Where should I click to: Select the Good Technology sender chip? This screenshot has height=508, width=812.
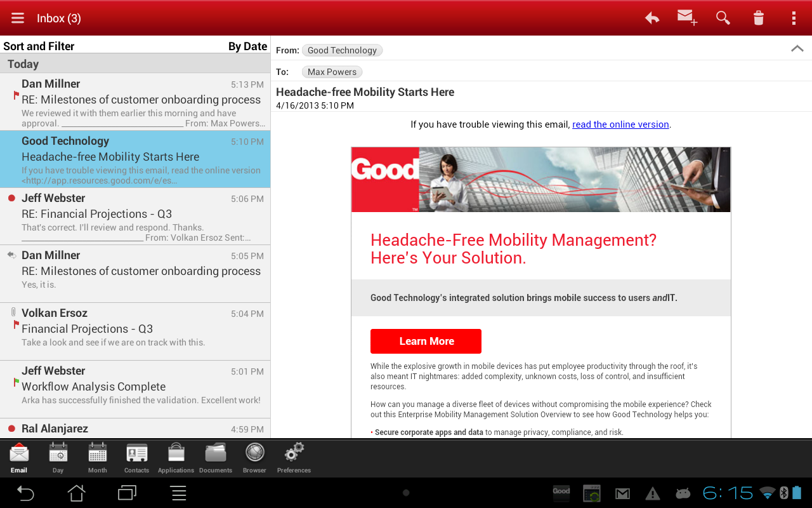[x=342, y=50]
